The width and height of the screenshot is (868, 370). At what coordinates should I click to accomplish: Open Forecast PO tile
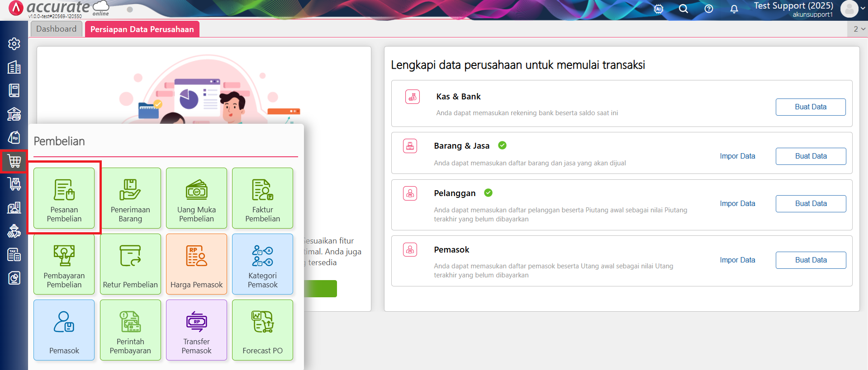point(262,330)
